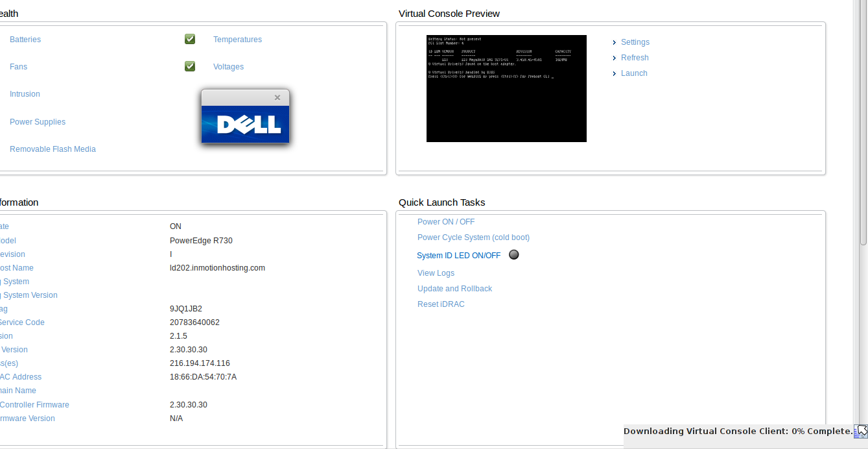Select Power Cycle System (cold boot)

point(473,237)
